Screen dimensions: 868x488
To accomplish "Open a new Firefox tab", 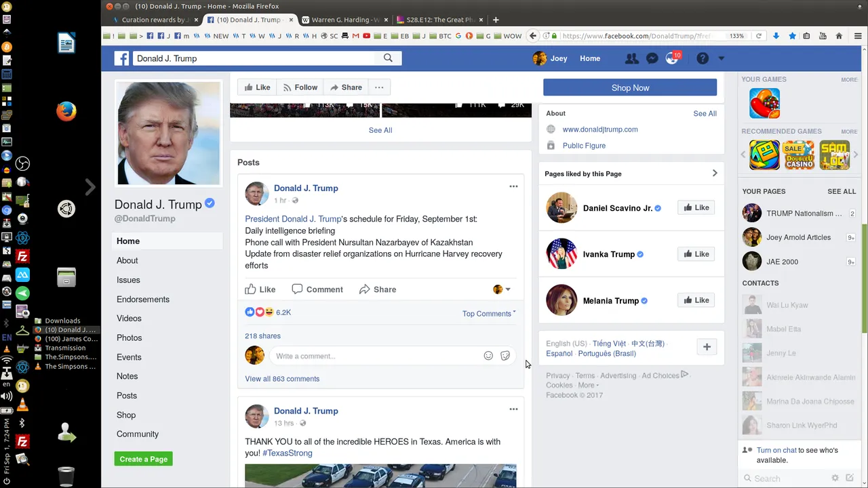I will 496,20.
